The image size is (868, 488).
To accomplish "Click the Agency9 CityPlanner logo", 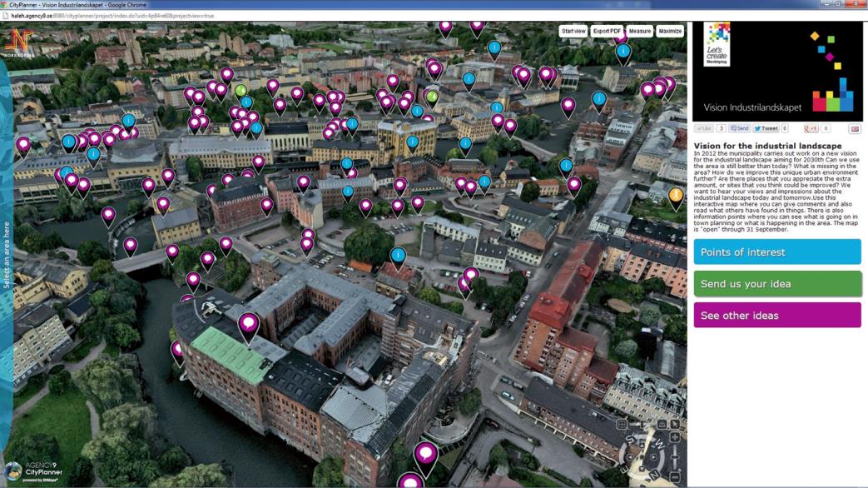I will pyautogui.click(x=33, y=471).
